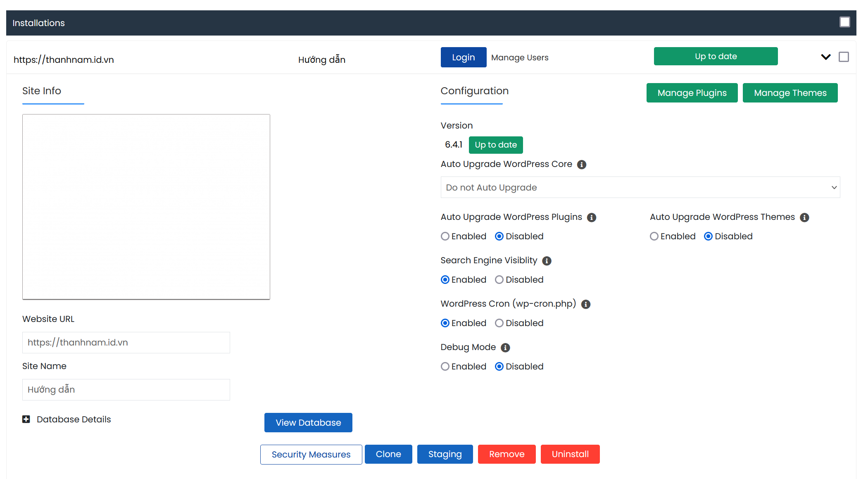Screen dimensions: 868x479
Task: Select Disabled for Debug Mode
Action: 499,367
